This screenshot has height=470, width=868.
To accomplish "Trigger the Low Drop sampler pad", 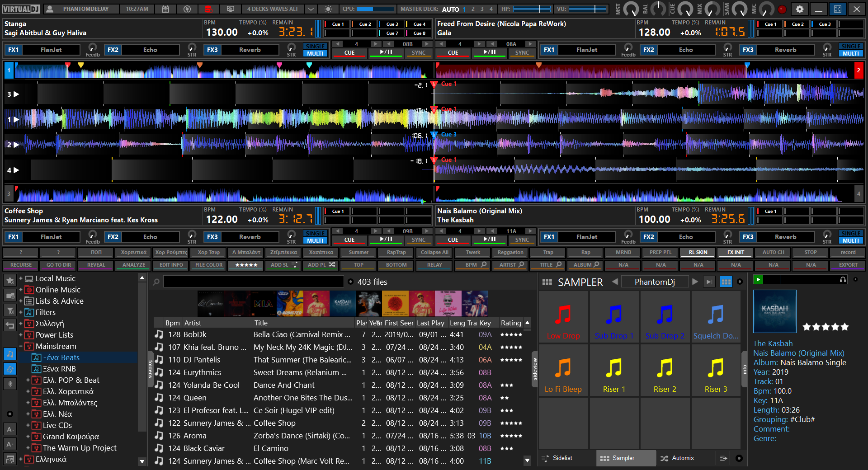I will pos(563,317).
